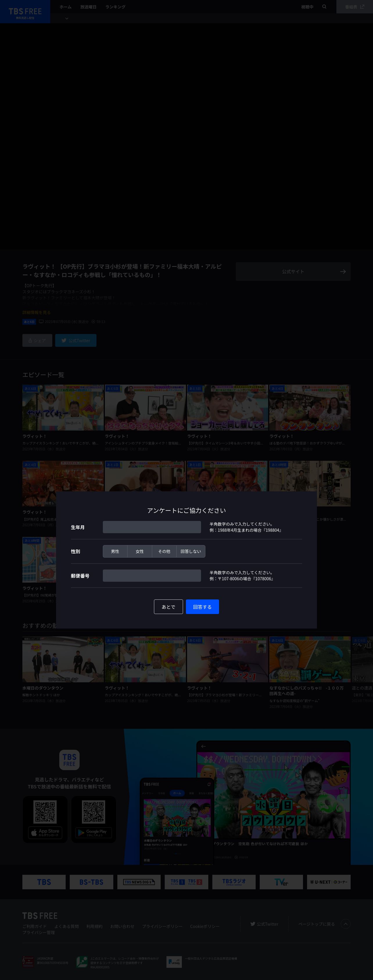The image size is (373, 980).
Task: Click the back arrow in app preview
Action: pyautogui.click(x=203, y=746)
